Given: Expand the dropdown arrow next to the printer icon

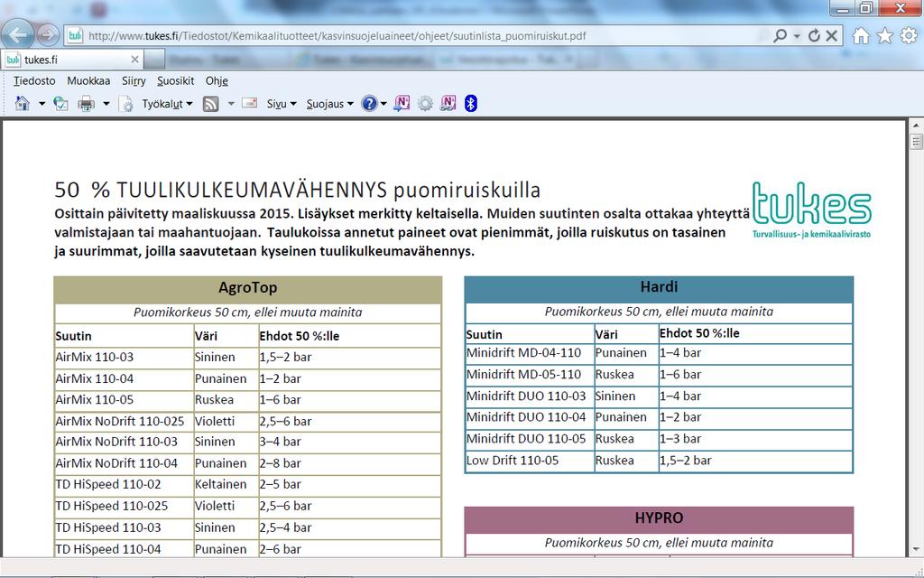Looking at the screenshot, I should point(106,104).
